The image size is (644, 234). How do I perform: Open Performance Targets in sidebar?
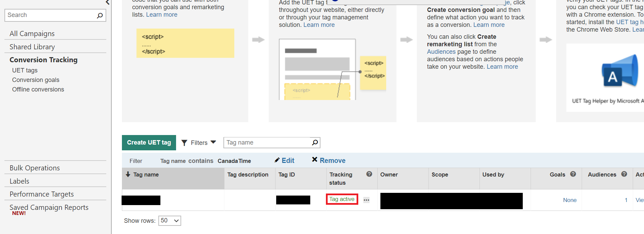click(42, 194)
